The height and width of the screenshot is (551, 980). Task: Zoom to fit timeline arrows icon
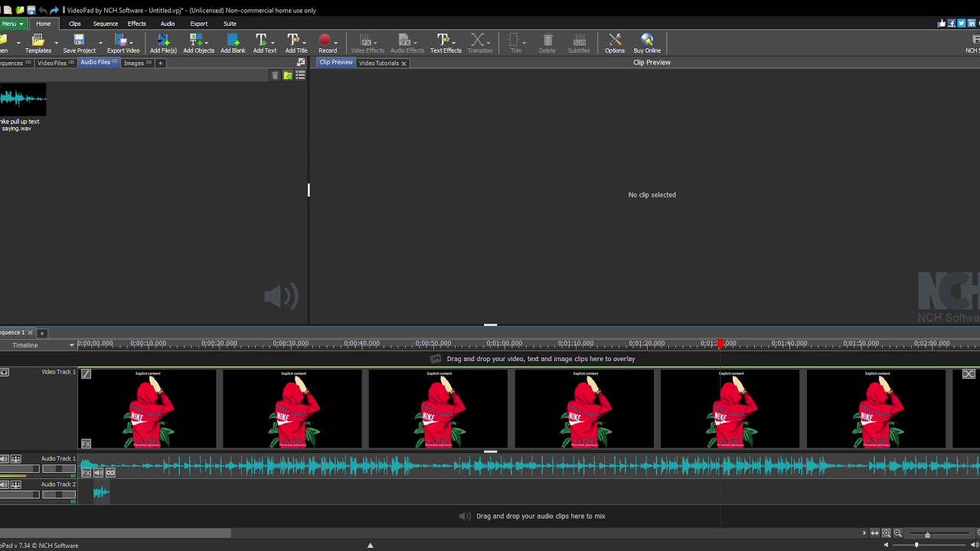(x=874, y=533)
